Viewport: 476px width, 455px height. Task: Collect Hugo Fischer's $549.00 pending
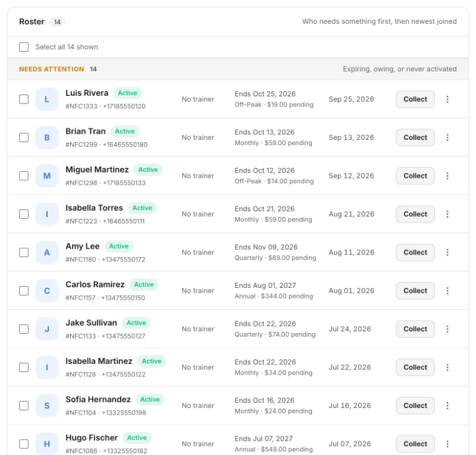point(415,444)
